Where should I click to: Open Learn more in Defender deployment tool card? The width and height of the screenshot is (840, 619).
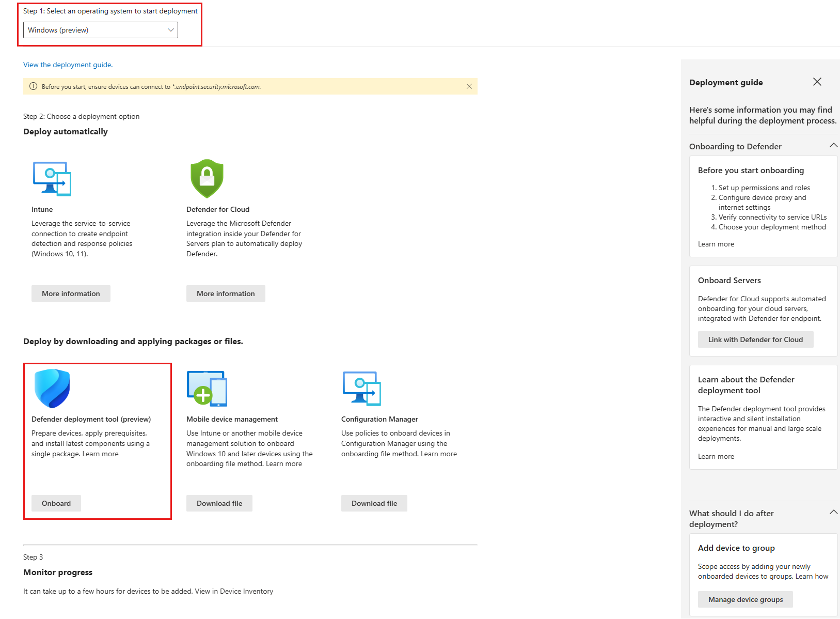101,454
